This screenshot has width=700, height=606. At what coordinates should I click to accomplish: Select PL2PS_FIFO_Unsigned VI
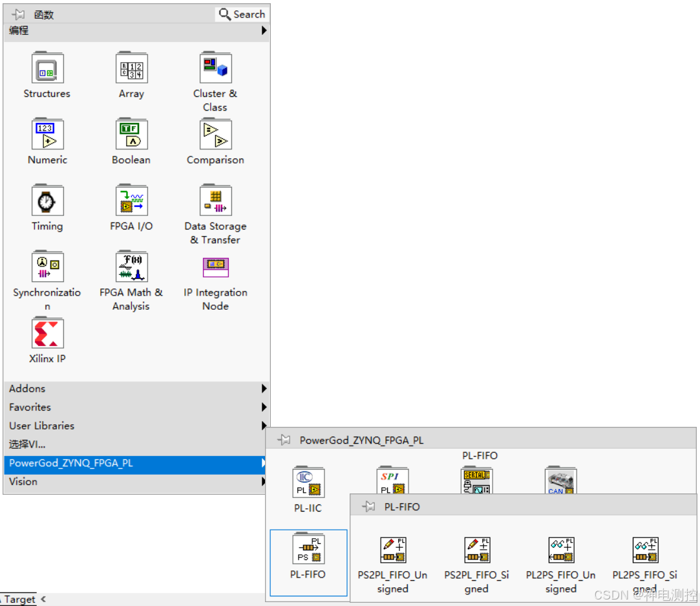coord(561,550)
